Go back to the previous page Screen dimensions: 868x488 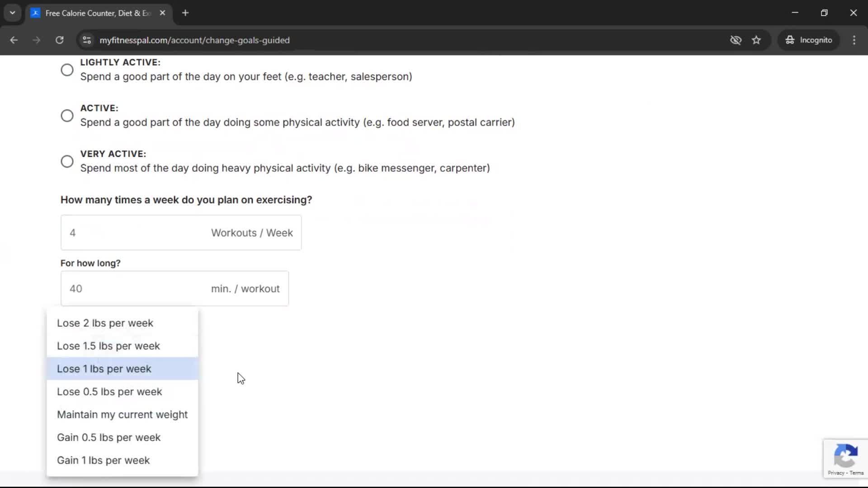point(14,40)
